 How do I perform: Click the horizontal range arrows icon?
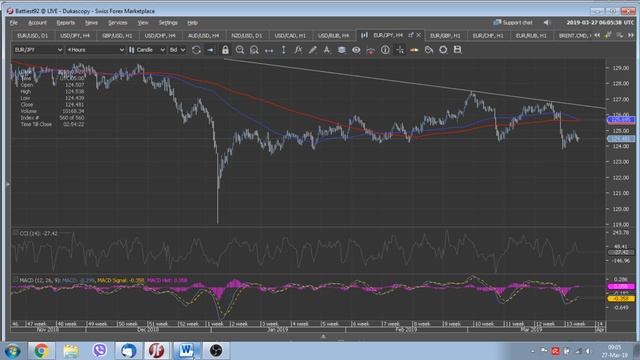coord(269,50)
